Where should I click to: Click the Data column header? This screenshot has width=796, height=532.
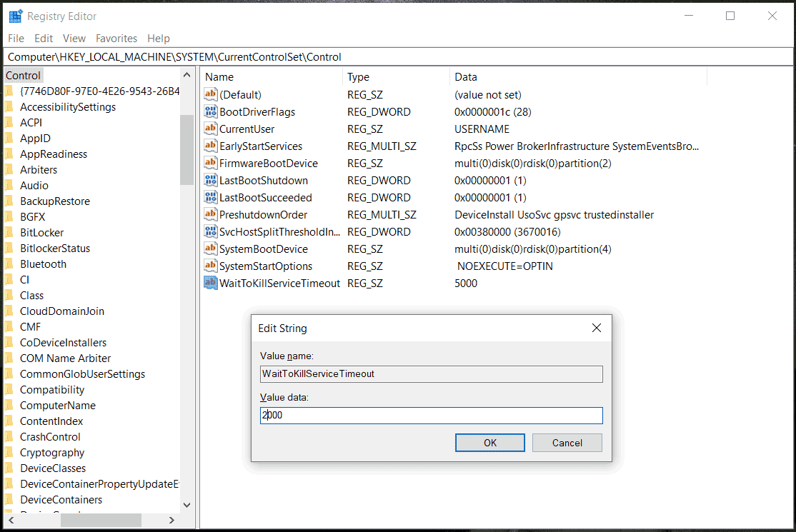466,77
